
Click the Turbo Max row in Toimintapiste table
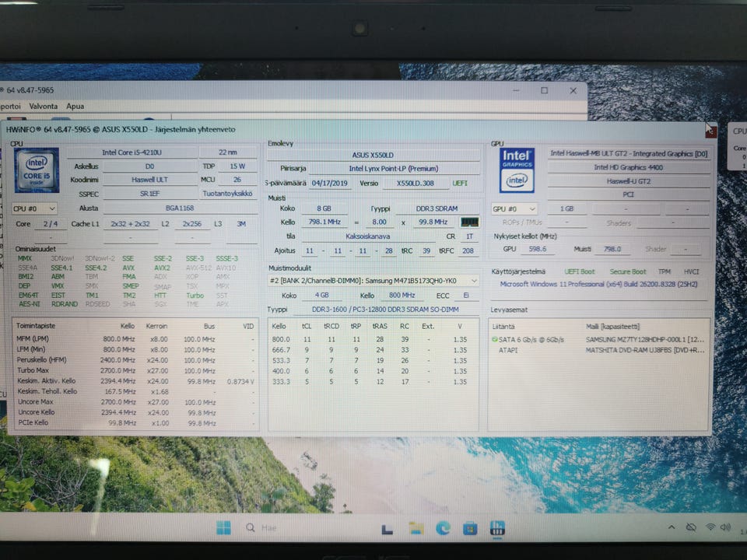click(135, 370)
